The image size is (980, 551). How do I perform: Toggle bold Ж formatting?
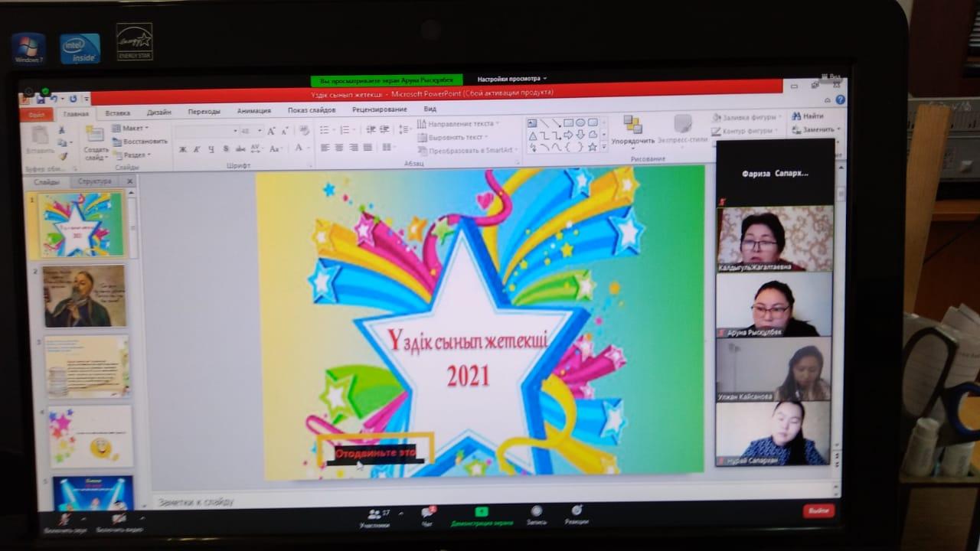183,149
